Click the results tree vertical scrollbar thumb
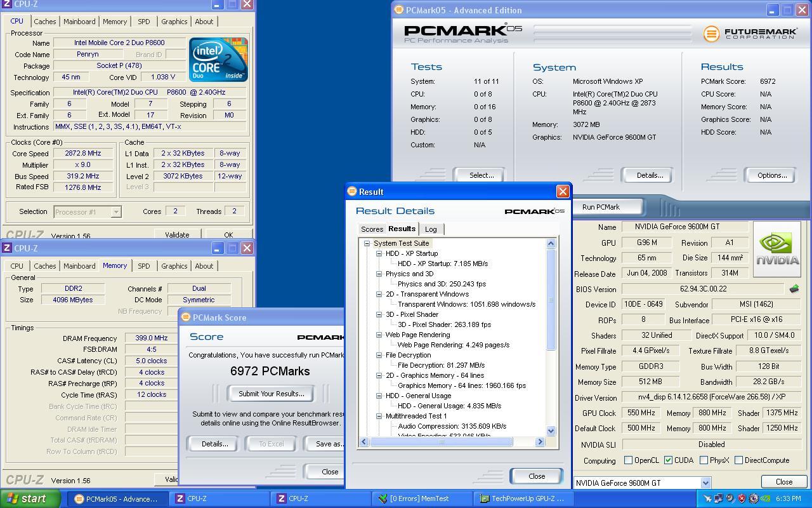 click(551, 300)
